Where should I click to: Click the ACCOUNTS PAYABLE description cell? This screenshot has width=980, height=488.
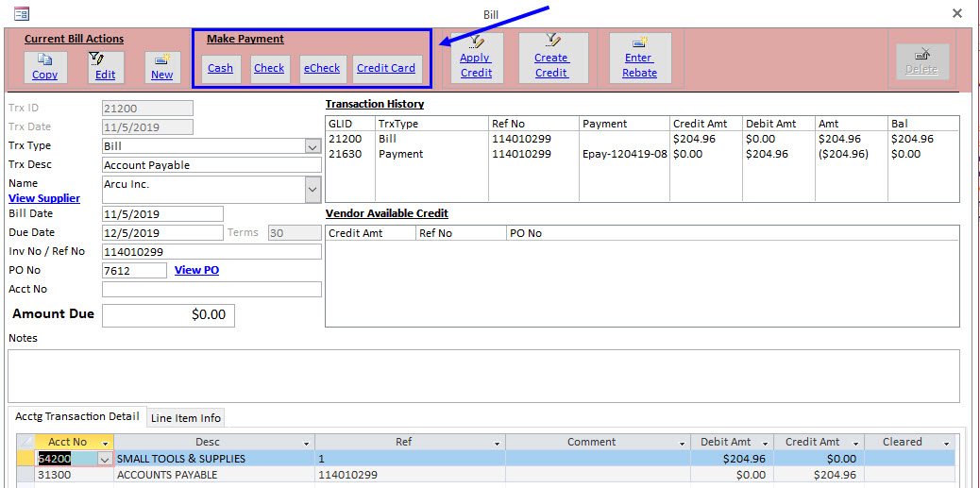pyautogui.click(x=215, y=475)
